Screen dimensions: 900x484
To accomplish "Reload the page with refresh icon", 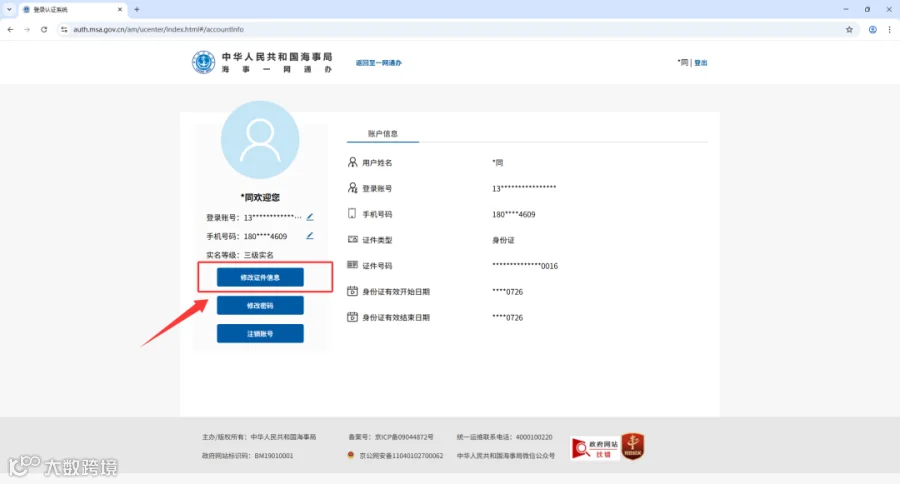I will (44, 29).
